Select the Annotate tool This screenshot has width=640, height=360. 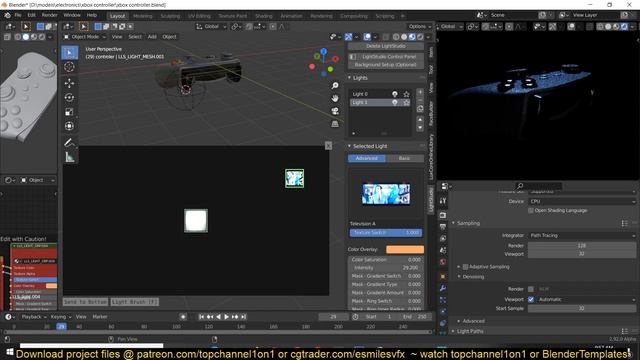click(x=69, y=143)
